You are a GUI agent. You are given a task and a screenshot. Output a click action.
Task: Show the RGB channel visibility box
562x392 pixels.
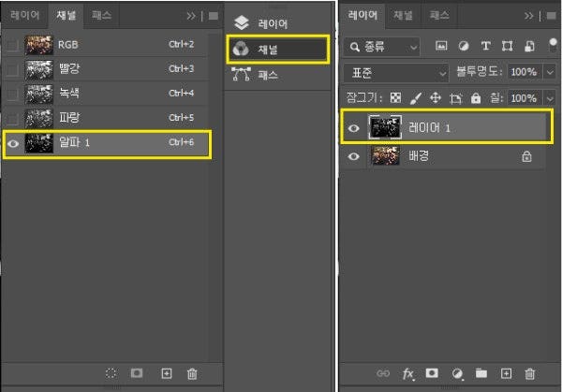(x=12, y=45)
